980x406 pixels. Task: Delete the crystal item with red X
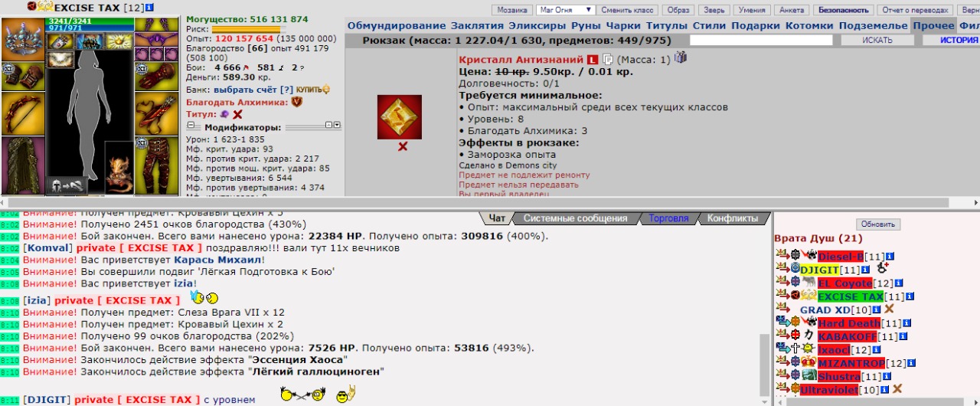coord(402,147)
